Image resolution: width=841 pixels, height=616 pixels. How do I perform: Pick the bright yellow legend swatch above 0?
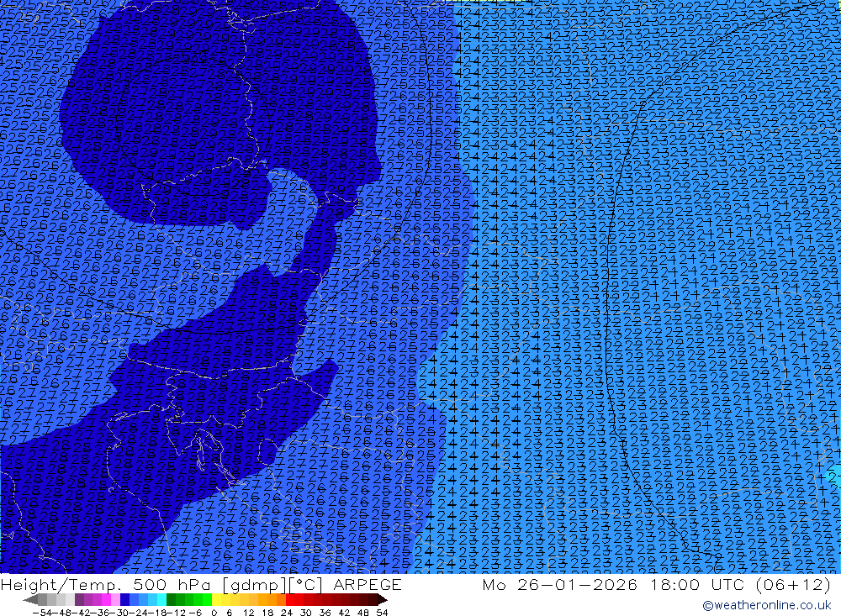coord(217,599)
